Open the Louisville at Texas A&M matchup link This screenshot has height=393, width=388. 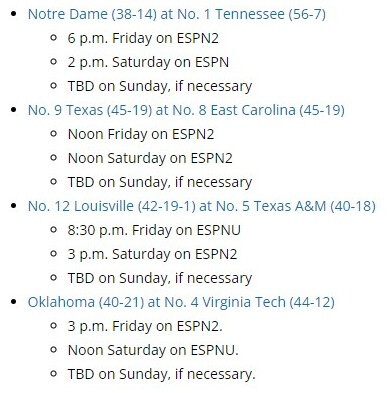[x=202, y=206]
